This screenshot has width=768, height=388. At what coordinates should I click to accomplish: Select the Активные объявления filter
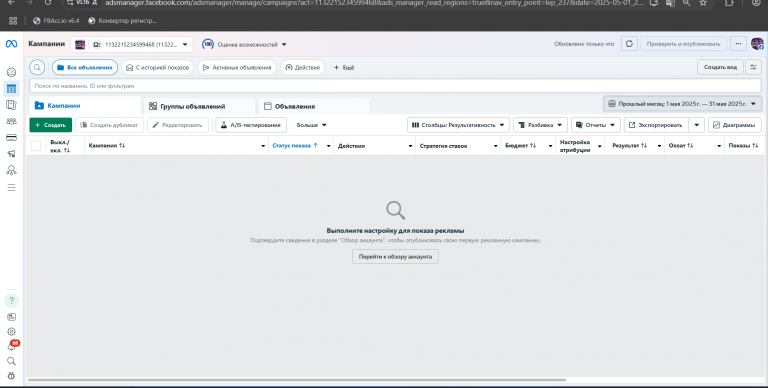(237, 68)
